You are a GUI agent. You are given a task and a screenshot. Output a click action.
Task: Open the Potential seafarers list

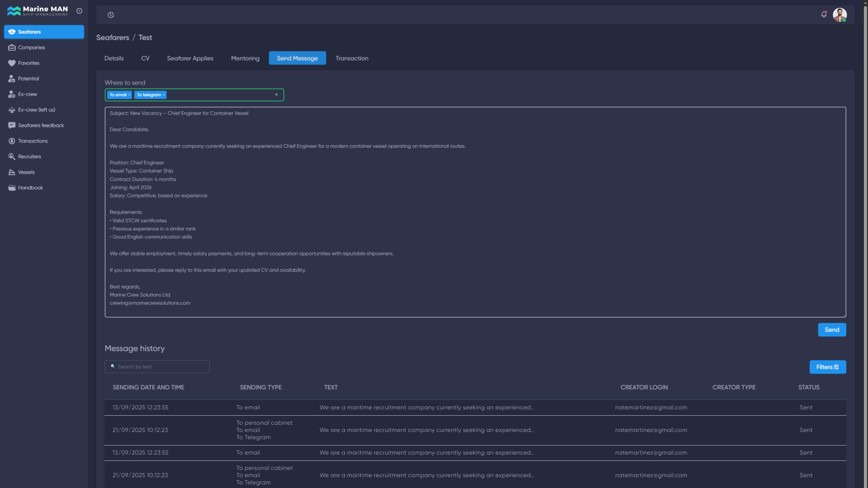pos(44,79)
